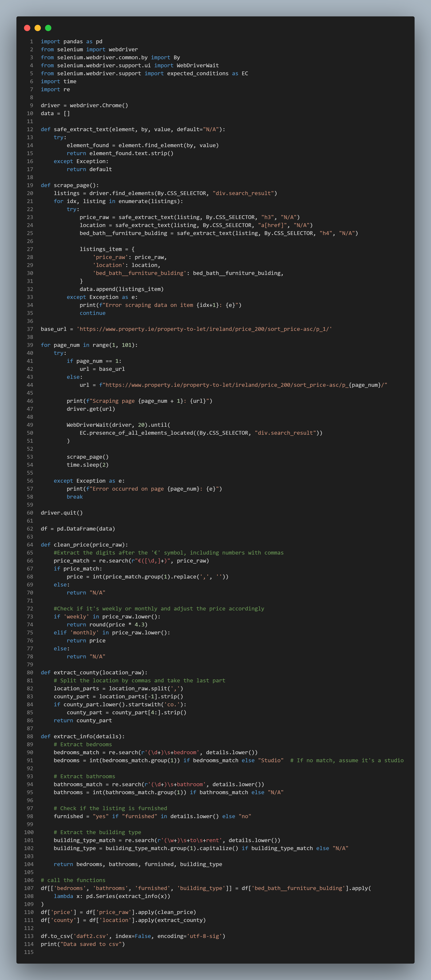Click 'def scrape_page():' definition line

[x=70, y=185]
